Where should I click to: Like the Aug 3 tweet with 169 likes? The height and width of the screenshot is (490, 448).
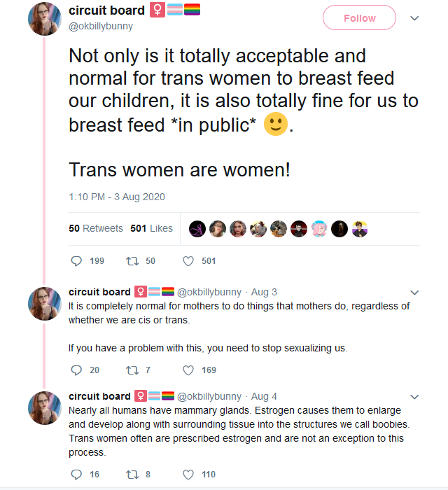point(188,370)
